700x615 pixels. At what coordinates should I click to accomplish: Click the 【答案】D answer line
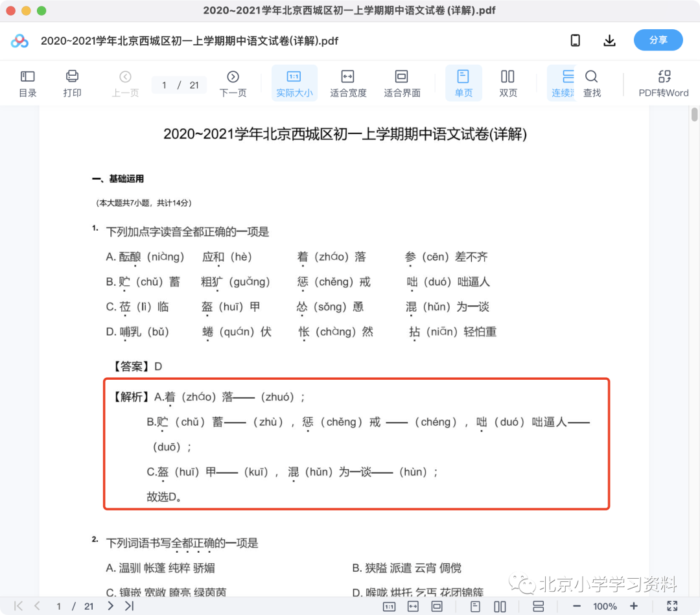pos(137,366)
